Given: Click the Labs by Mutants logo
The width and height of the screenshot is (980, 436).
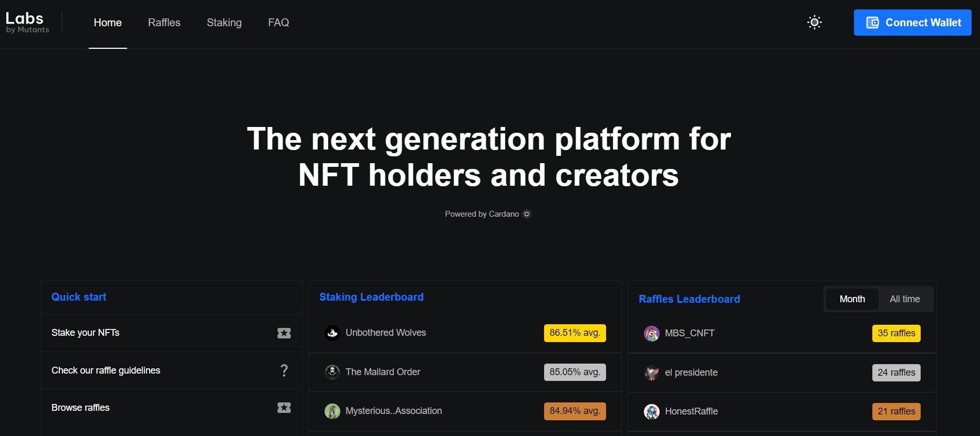Looking at the screenshot, I should point(27,23).
